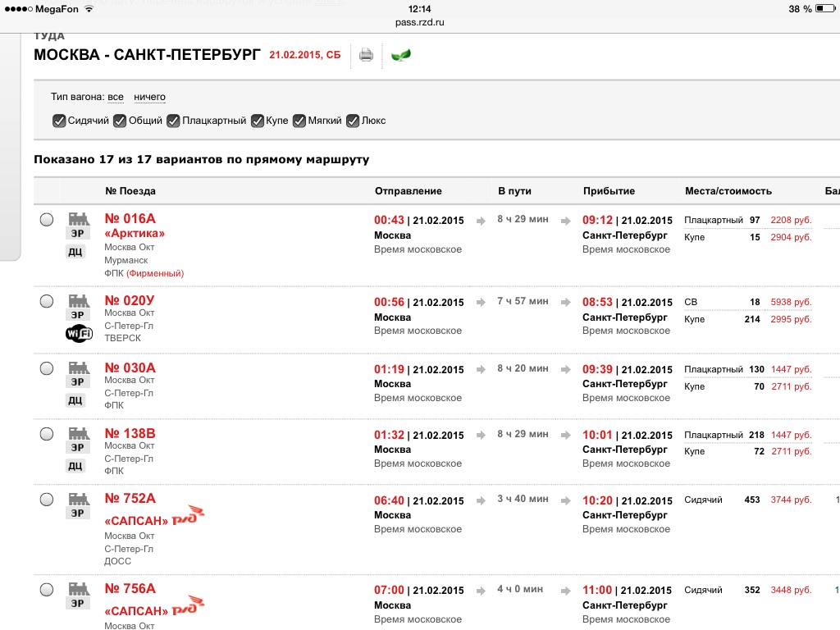Click the «САПСАН» label under № 752А
840x630 pixels.
tap(137, 521)
